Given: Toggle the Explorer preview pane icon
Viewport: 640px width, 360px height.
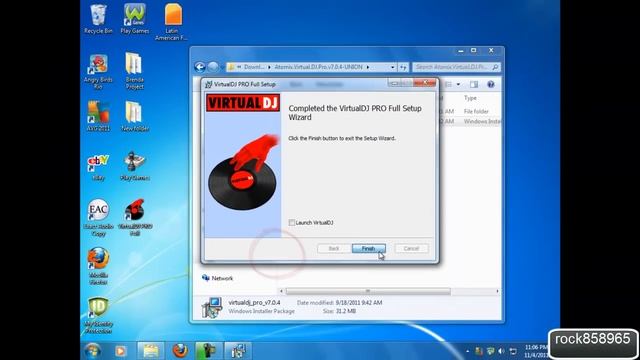Looking at the screenshot, I should [473, 84].
